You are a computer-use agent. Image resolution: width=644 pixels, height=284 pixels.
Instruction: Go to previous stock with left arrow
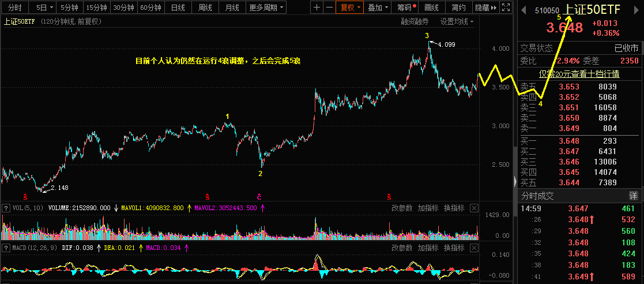point(524,11)
